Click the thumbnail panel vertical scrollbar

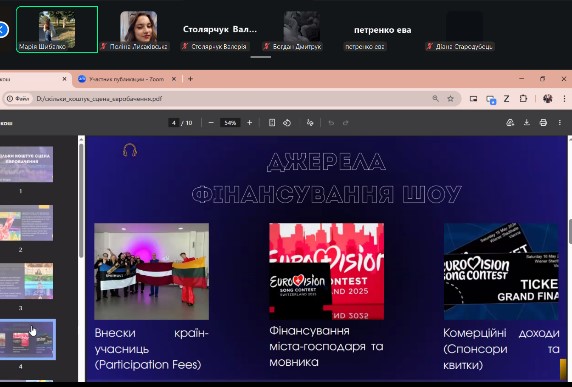[81, 201]
